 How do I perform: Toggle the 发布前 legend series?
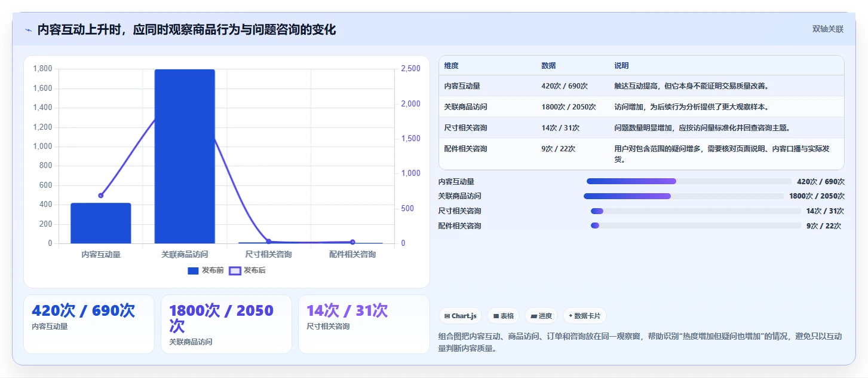(x=206, y=270)
